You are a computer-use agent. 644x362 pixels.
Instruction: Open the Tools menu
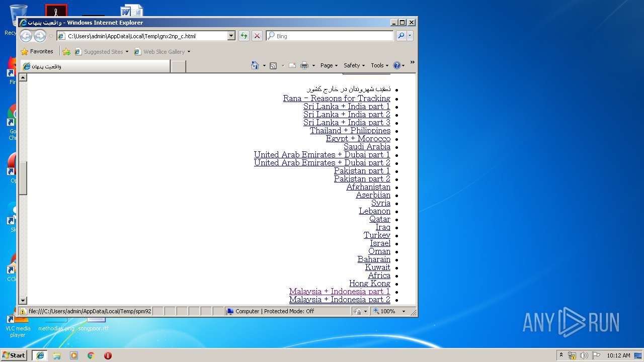380,65
